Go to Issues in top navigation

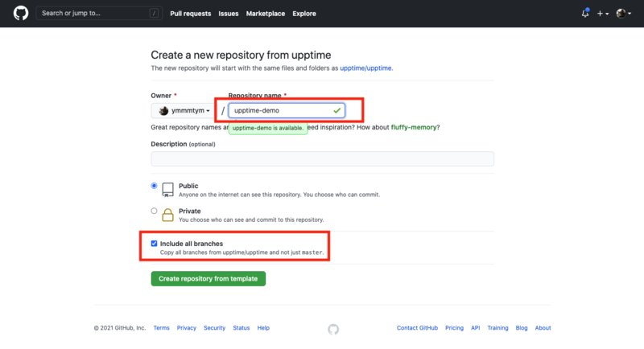tap(229, 14)
